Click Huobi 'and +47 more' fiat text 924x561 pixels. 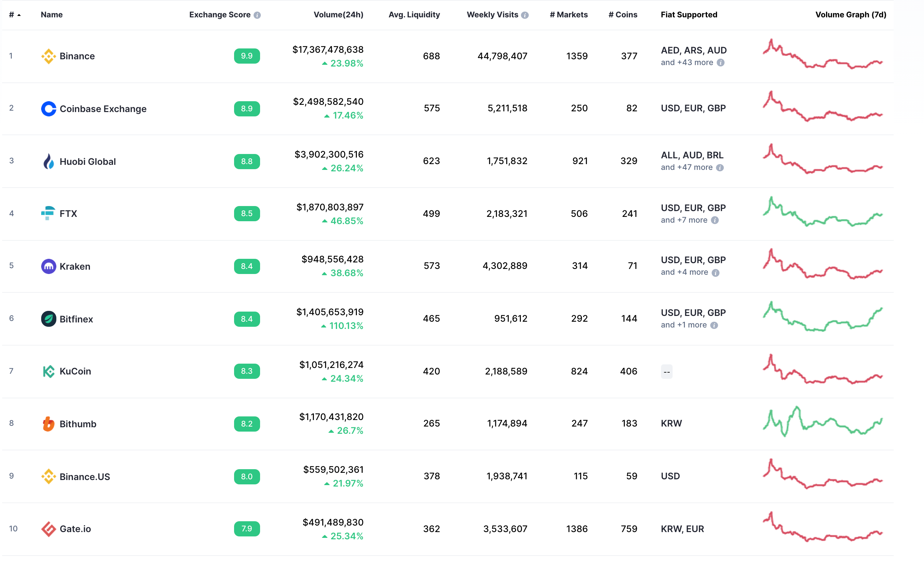(x=686, y=167)
